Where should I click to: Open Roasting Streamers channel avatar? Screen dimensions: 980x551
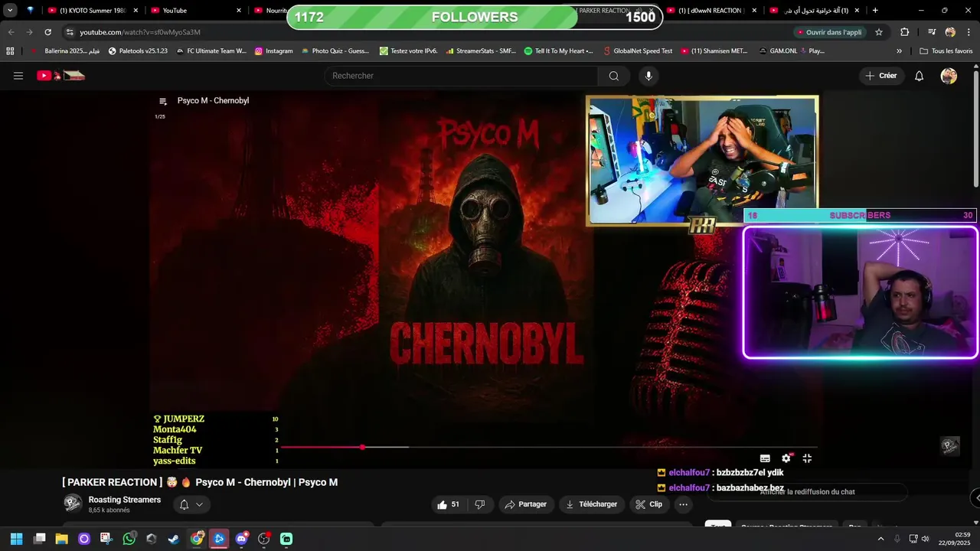(73, 504)
